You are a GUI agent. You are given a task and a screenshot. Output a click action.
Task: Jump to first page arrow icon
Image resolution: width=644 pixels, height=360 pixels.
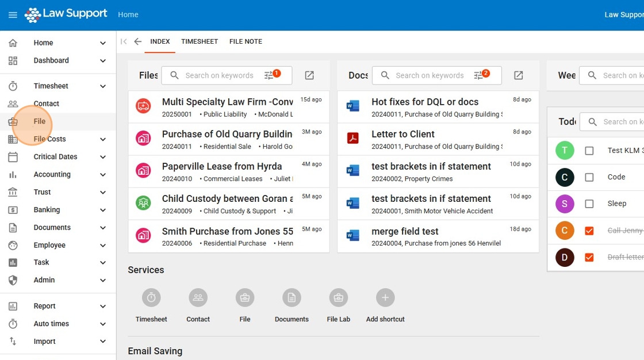pyautogui.click(x=124, y=41)
